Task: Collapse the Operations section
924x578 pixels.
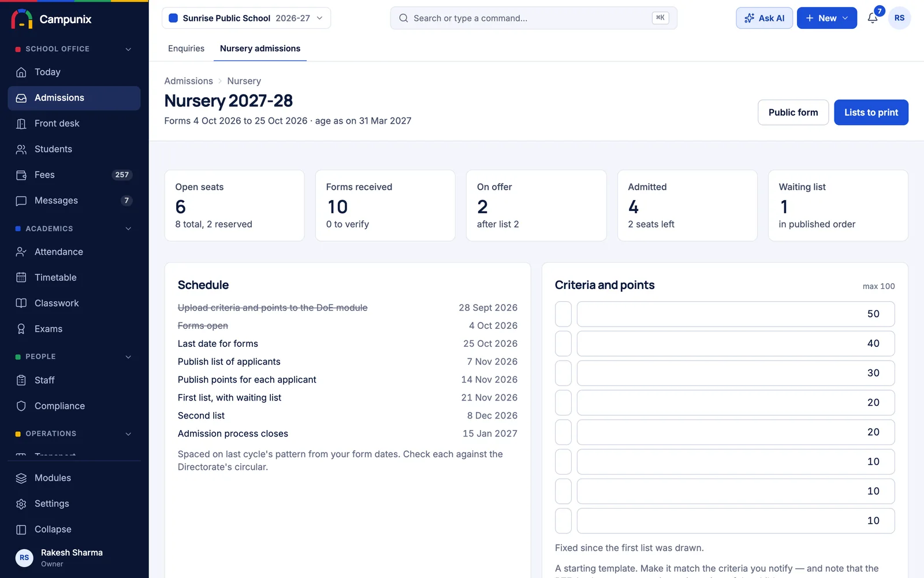Action: [x=128, y=433]
